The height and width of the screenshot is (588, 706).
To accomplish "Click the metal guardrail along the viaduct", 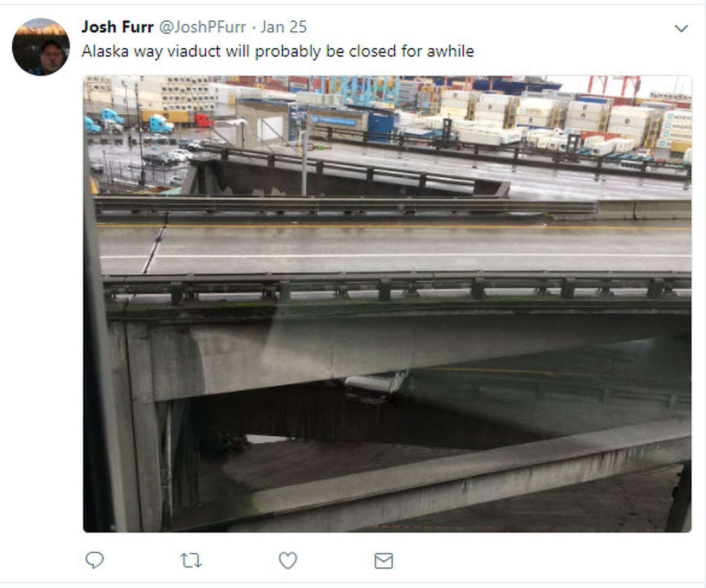I will click(397, 286).
